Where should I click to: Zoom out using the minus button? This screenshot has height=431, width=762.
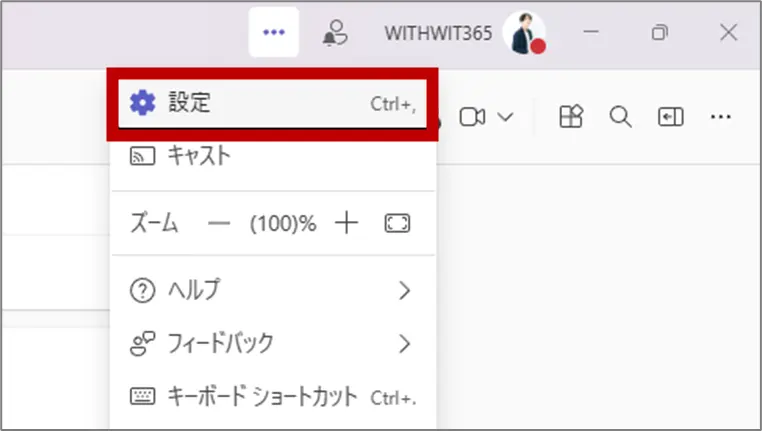click(x=218, y=224)
